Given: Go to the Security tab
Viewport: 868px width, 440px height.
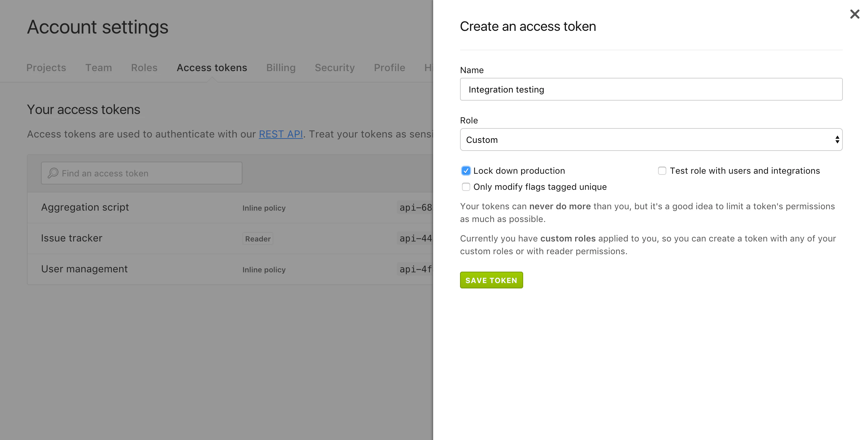Looking at the screenshot, I should 334,68.
